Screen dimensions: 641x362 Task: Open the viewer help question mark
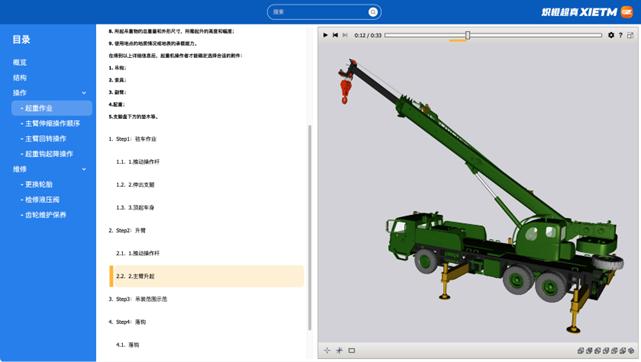[x=621, y=35]
